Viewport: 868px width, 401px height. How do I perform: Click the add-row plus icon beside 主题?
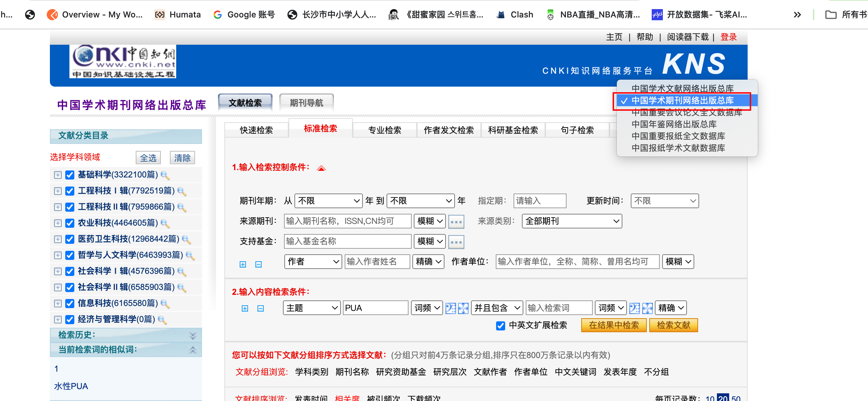pyautogui.click(x=245, y=308)
